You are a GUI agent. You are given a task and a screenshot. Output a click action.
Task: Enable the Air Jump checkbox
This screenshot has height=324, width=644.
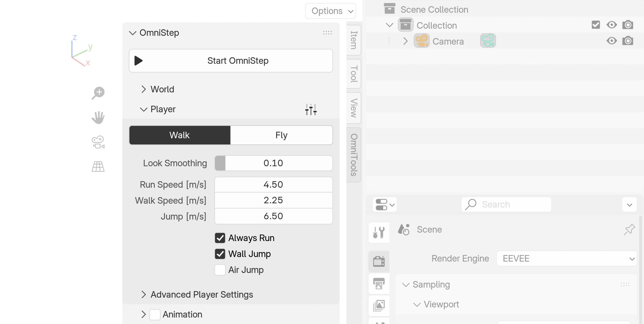(220, 270)
